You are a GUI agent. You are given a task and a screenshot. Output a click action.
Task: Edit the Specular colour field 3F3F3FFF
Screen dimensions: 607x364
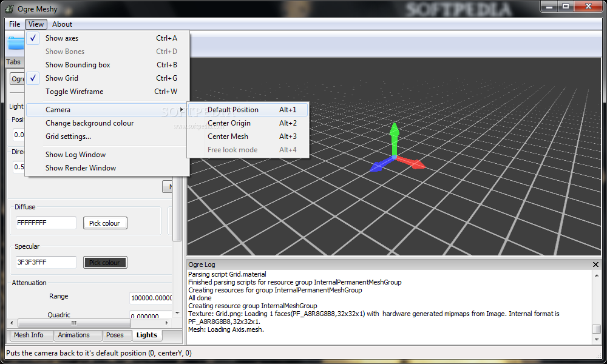(46, 262)
